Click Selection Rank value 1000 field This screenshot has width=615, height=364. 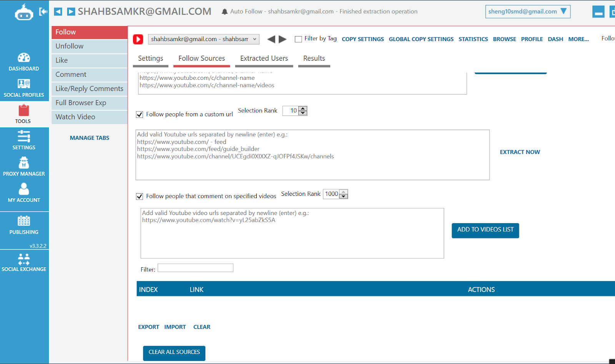click(x=331, y=194)
